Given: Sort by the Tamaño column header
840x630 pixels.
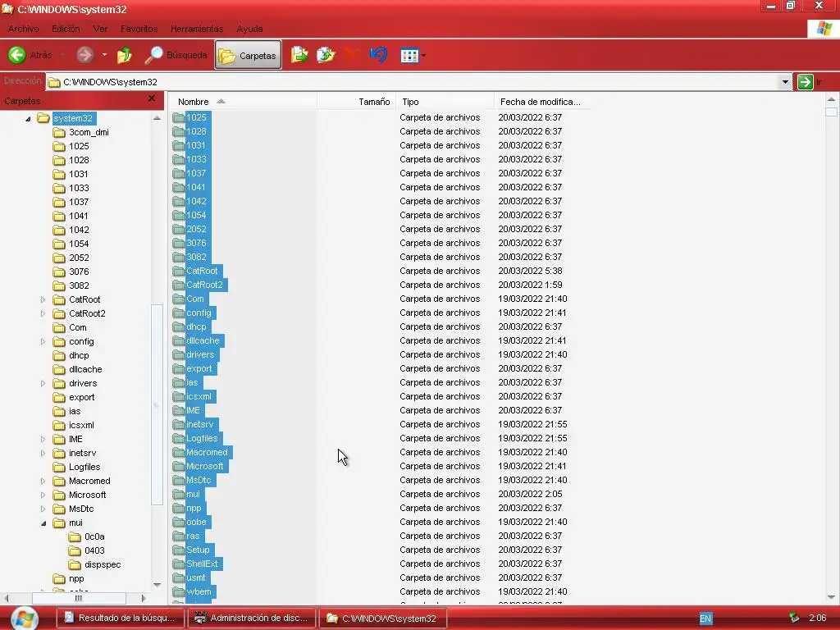Looking at the screenshot, I should (x=356, y=101).
